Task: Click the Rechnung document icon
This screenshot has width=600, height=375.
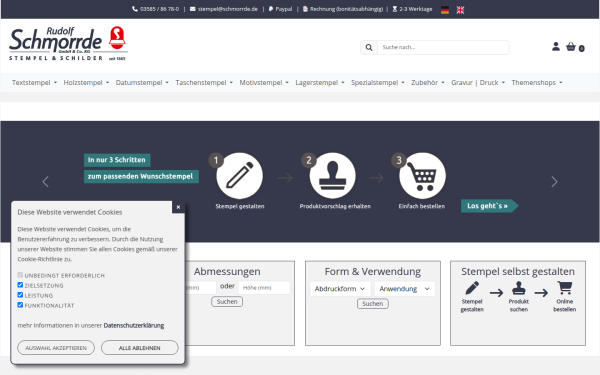Action: coord(305,9)
